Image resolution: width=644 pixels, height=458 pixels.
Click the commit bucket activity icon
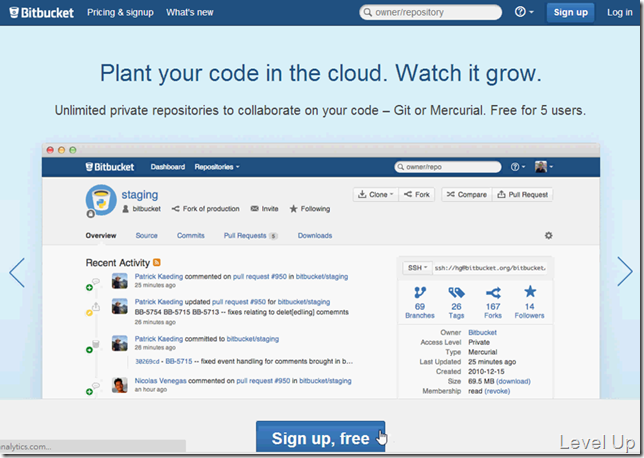tap(96, 344)
